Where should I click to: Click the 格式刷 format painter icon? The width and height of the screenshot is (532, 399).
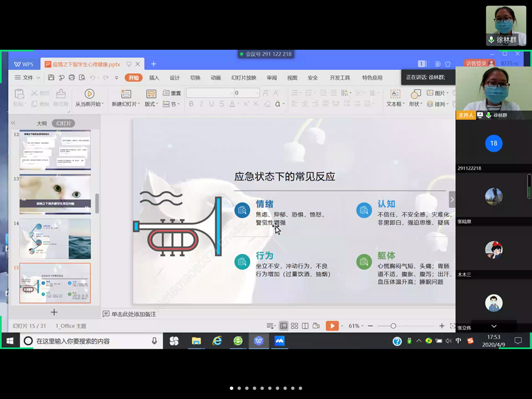tap(60, 94)
